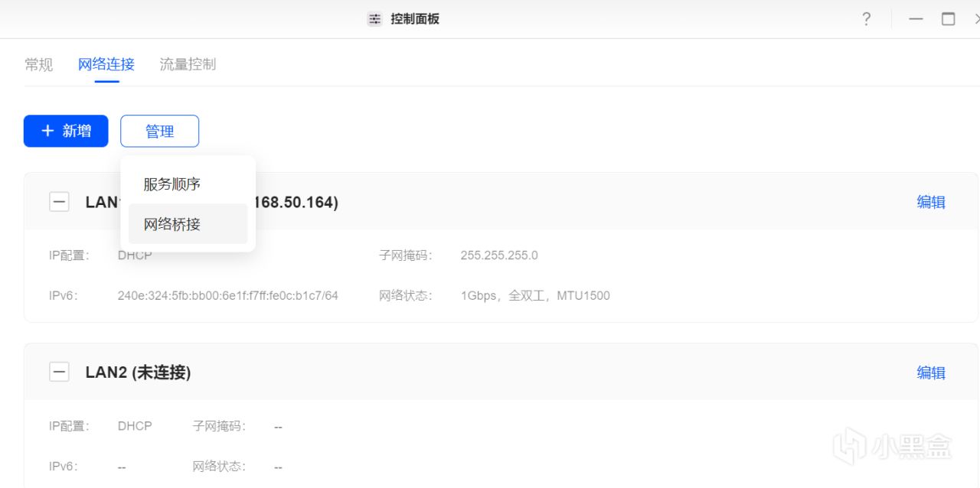The image size is (980, 488).
Task: Collapse the LAN1 network card
Action: (59, 202)
